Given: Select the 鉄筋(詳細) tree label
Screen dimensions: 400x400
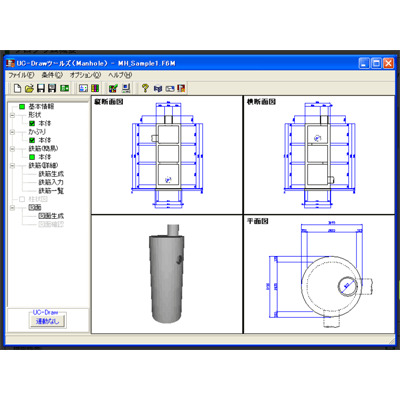Looking at the screenshot, I should [x=43, y=165].
